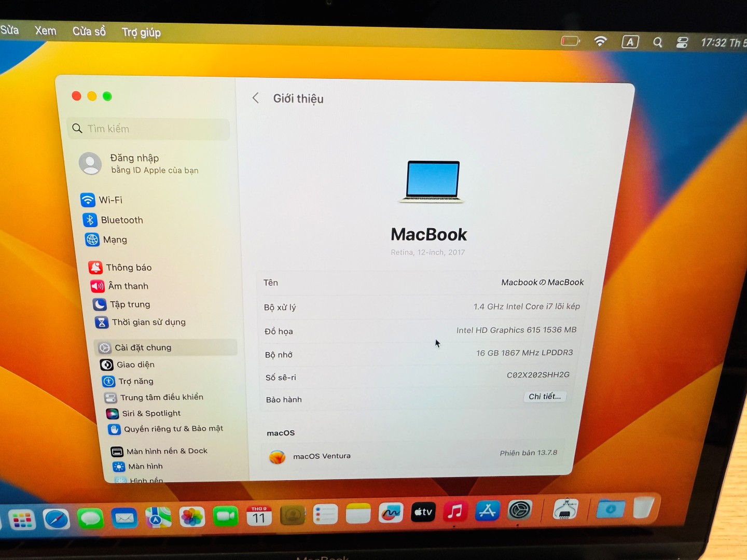747x560 pixels.
Task: Select Màn hình nền & Dock
Action: pos(159,451)
